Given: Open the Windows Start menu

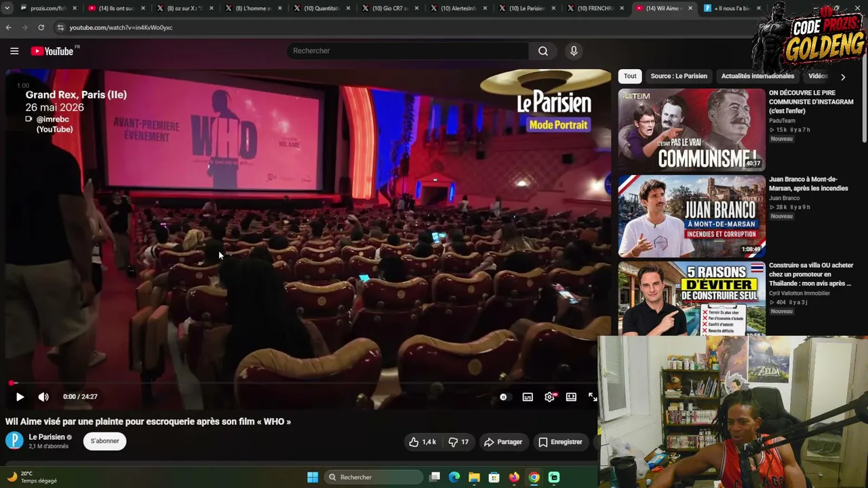Looking at the screenshot, I should tap(313, 477).
